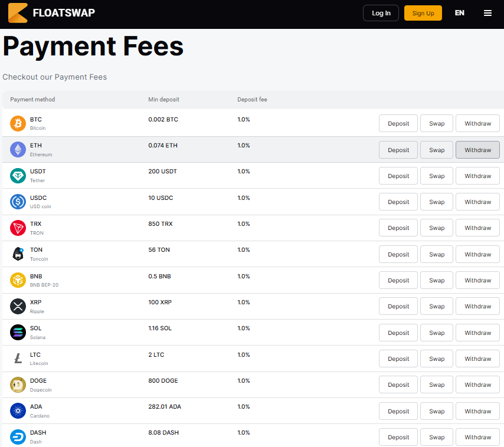The width and height of the screenshot is (504, 447).
Task: Select Swap in the ETH row
Action: (437, 150)
